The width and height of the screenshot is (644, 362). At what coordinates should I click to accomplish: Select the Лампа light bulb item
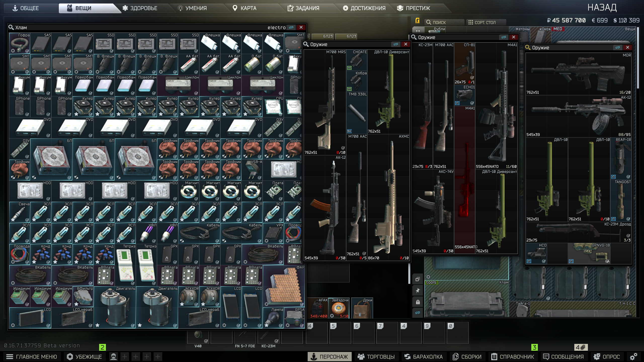pos(273,318)
